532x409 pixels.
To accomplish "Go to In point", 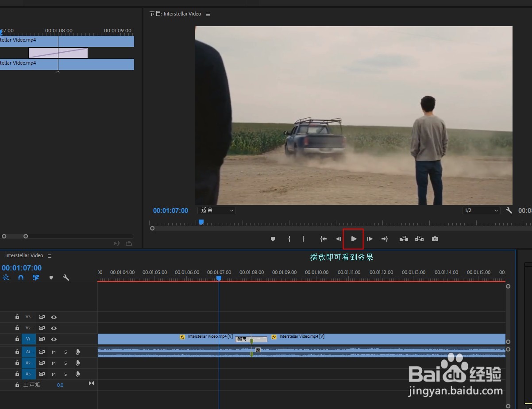I will 324,239.
